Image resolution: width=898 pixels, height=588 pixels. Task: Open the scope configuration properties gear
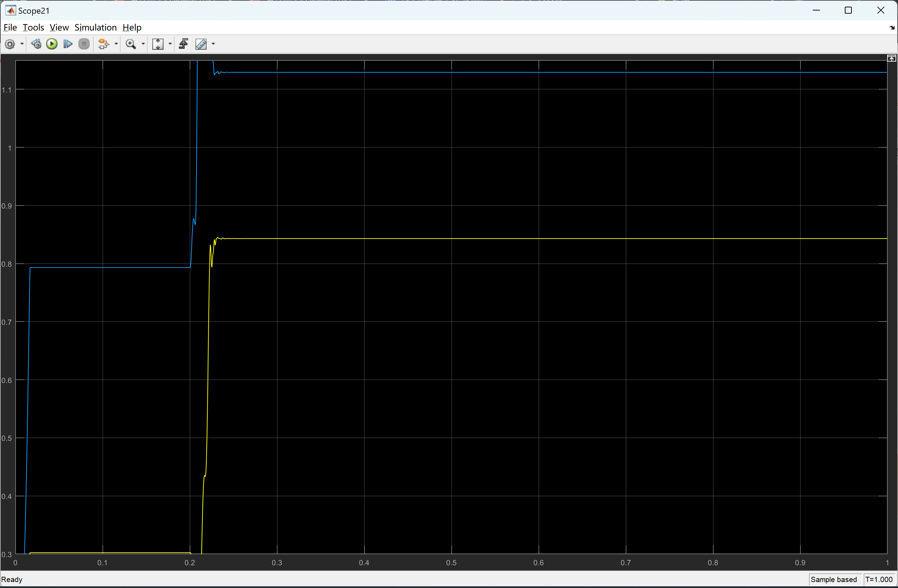pyautogui.click(x=10, y=44)
